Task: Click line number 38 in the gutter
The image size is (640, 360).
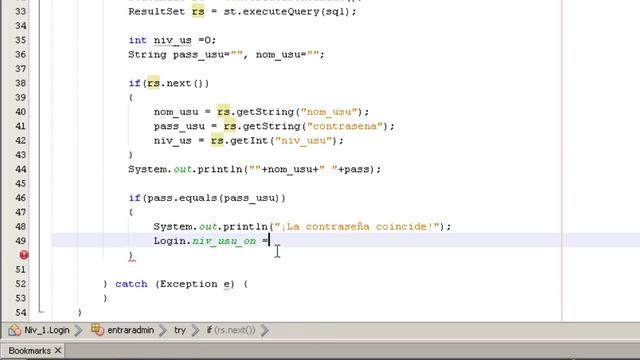Action: pyautogui.click(x=20, y=83)
